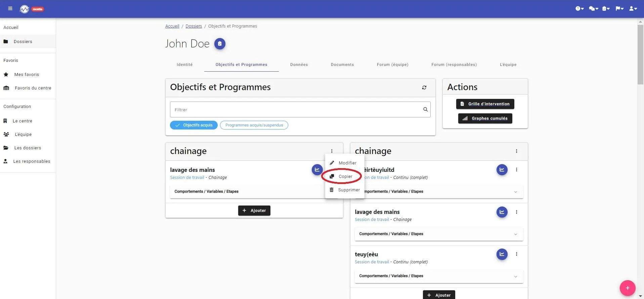Toggle Programmes acquis/suspendus chip
Viewport: 644px width, 299px height.
[x=254, y=125]
